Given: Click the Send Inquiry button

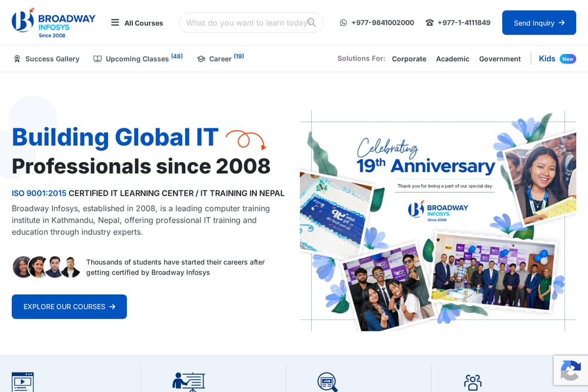Looking at the screenshot, I should (x=539, y=22).
